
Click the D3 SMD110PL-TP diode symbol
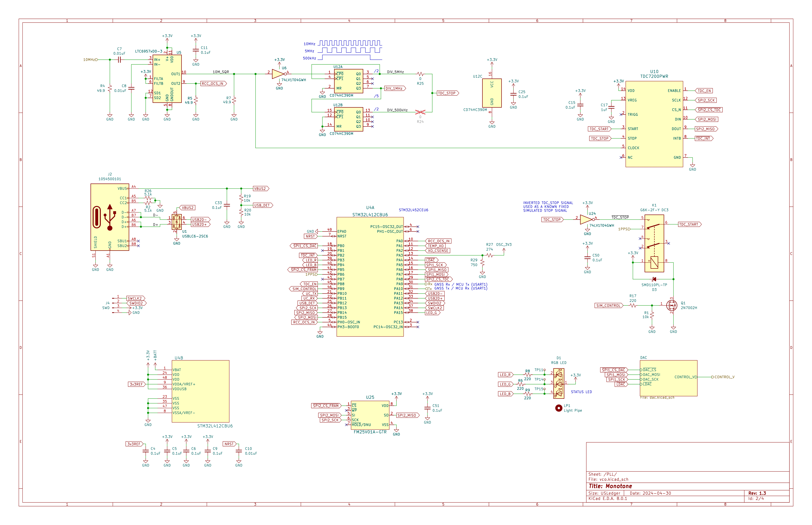coord(654,279)
